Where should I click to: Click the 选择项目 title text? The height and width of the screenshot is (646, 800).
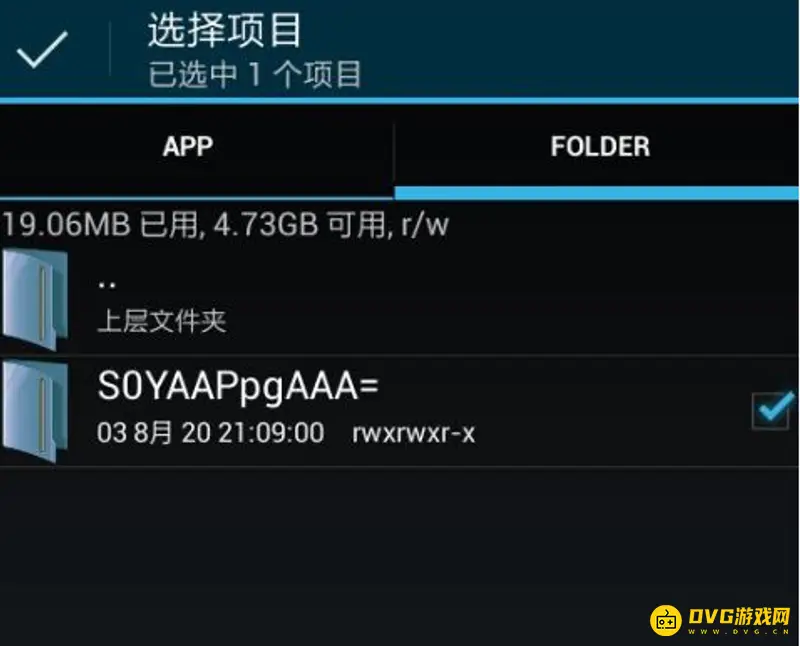click(x=224, y=30)
